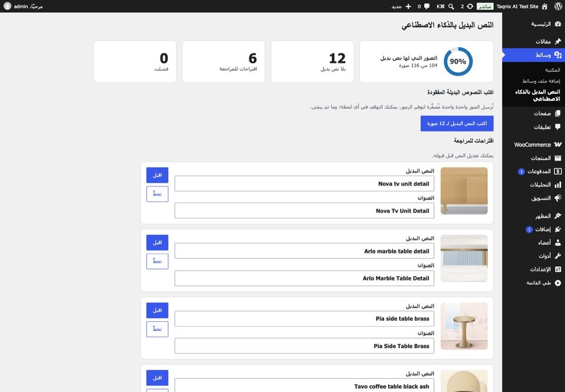
Task: Accept the Arlo marble table detail suggestion
Action: (x=157, y=242)
